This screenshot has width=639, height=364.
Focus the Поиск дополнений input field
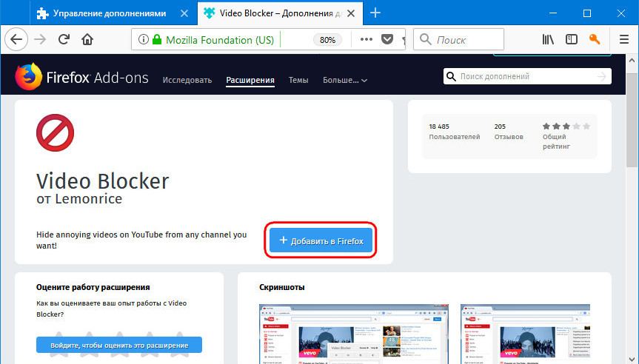(527, 76)
